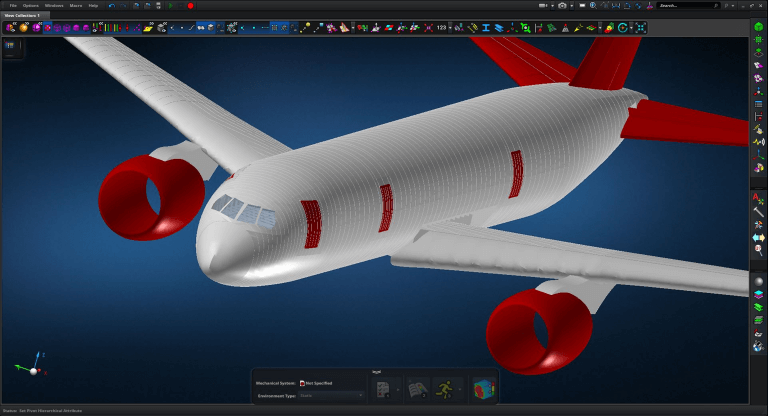Click the colored contour results cube icon

point(484,390)
